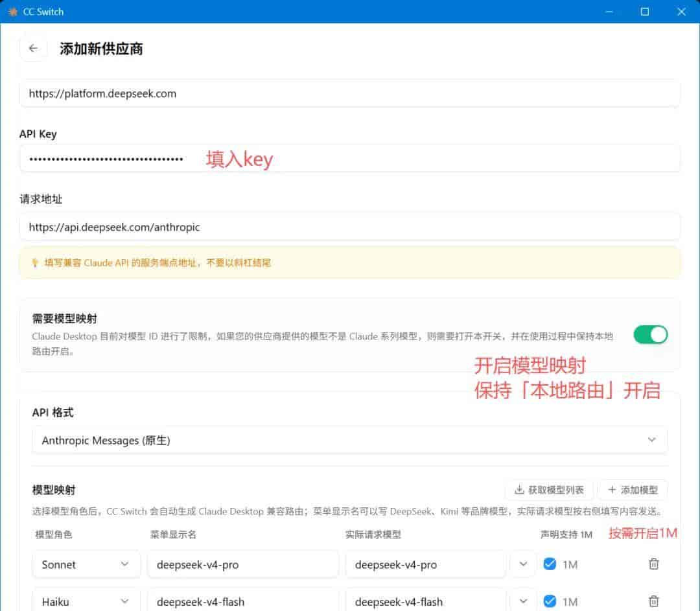Click the 实际请求模型 column header

[x=373, y=535]
